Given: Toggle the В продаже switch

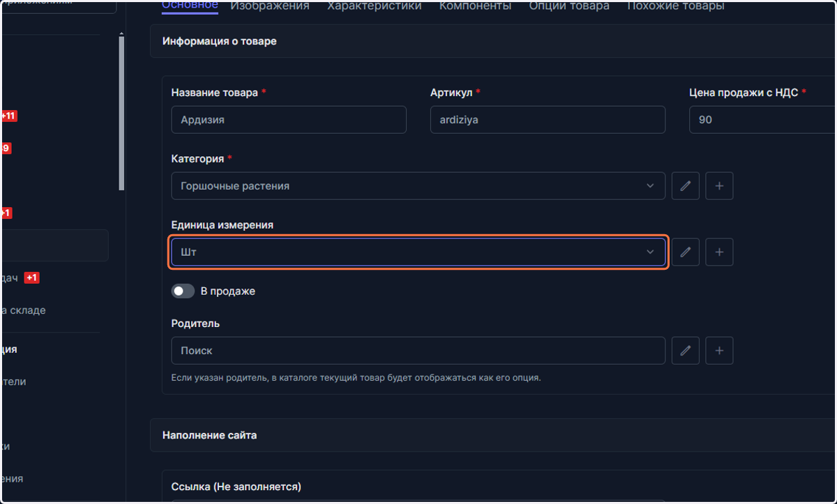Looking at the screenshot, I should point(183,291).
